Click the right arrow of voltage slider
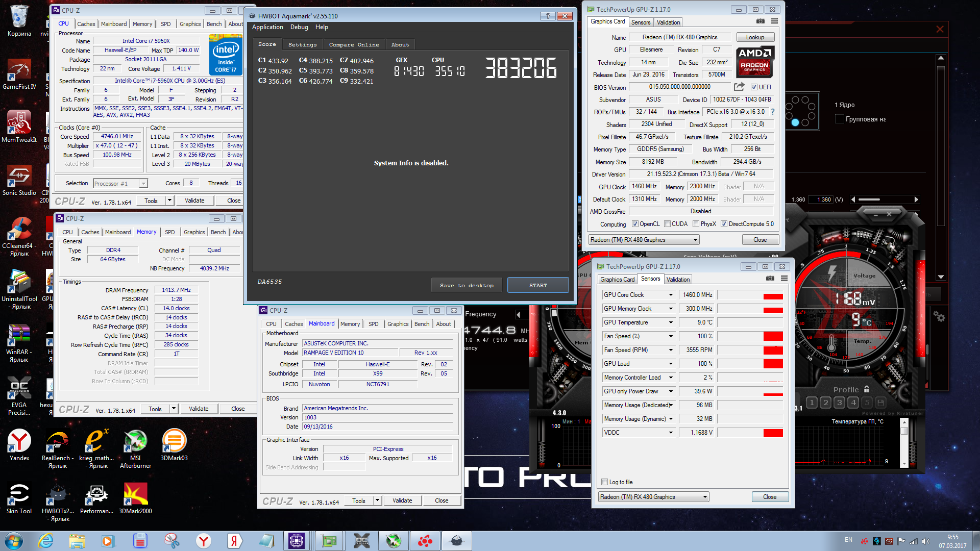Image resolution: width=980 pixels, height=551 pixels. coord(916,199)
